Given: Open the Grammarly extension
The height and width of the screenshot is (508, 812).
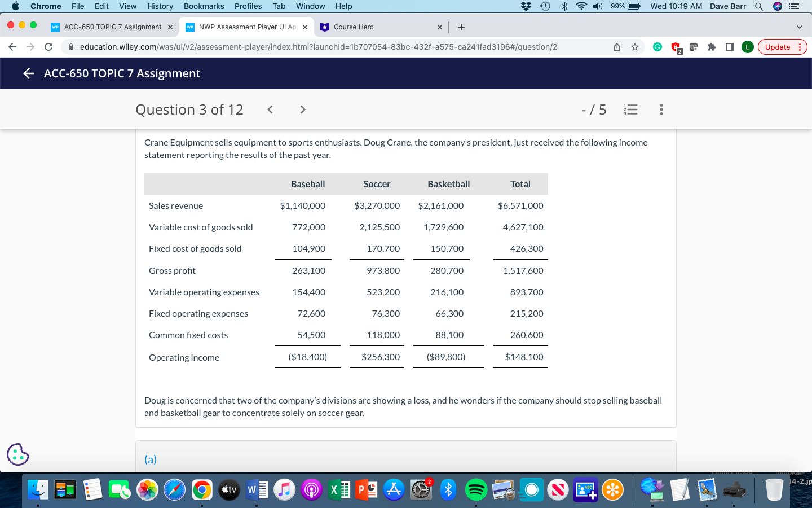Looking at the screenshot, I should (657, 47).
